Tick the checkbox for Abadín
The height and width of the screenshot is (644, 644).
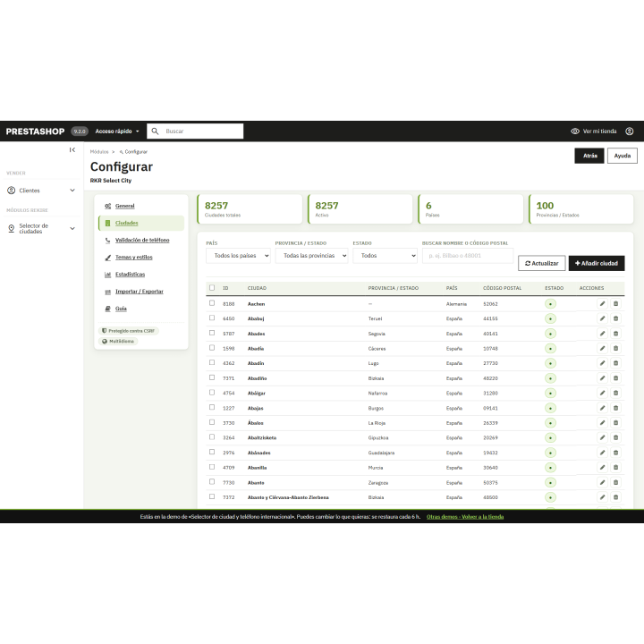(x=212, y=362)
